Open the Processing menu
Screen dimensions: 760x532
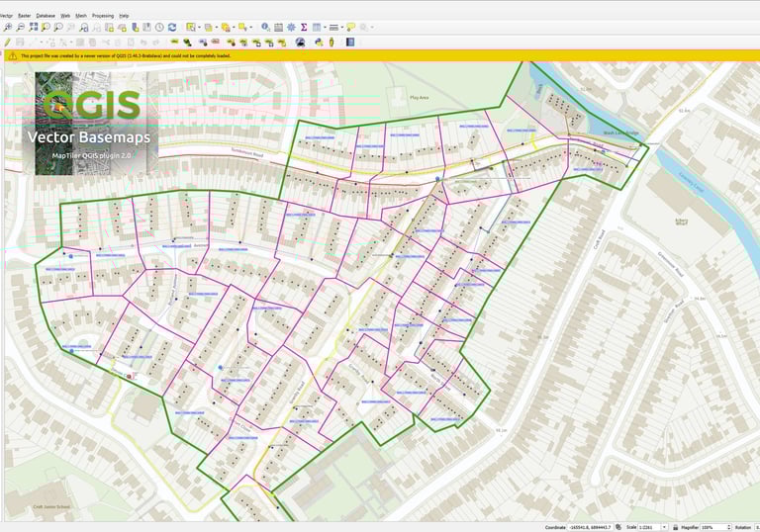pos(103,16)
